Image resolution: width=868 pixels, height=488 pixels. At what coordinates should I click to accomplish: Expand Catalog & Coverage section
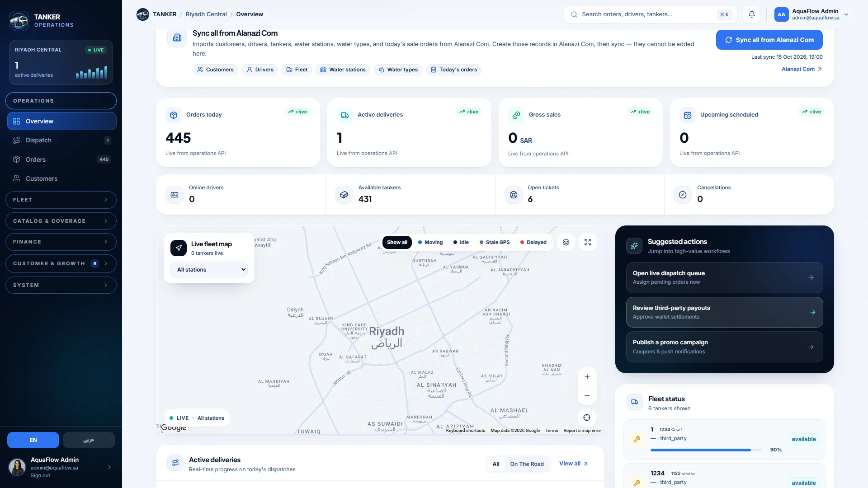[61, 221]
